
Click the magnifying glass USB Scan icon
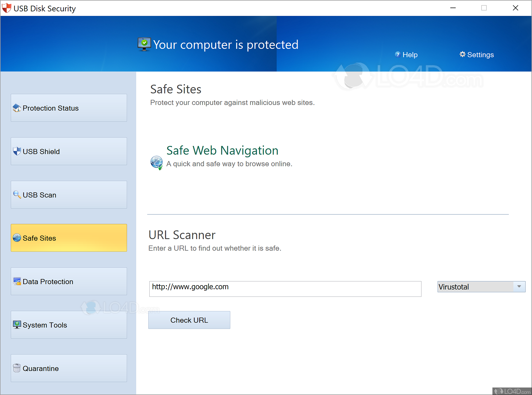click(17, 195)
